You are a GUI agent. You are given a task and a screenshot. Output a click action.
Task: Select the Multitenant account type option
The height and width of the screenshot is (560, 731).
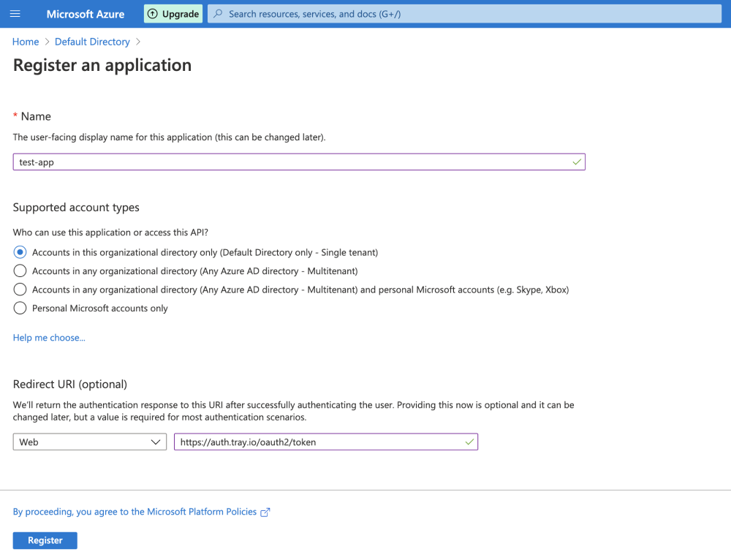point(20,270)
